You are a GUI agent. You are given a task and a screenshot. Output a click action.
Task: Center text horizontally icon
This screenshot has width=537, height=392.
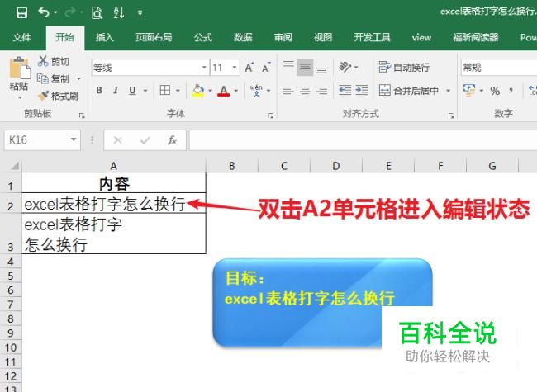point(305,90)
